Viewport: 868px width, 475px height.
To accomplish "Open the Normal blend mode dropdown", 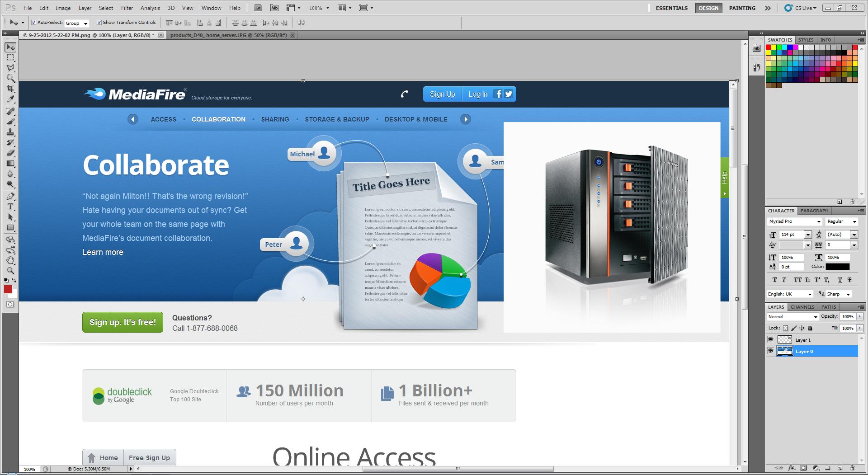I will point(793,317).
